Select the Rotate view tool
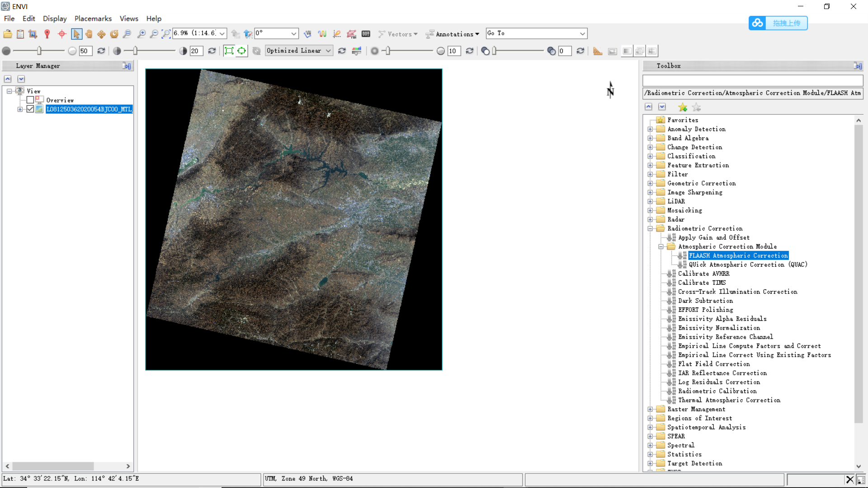This screenshot has height=488, width=868. click(x=114, y=34)
